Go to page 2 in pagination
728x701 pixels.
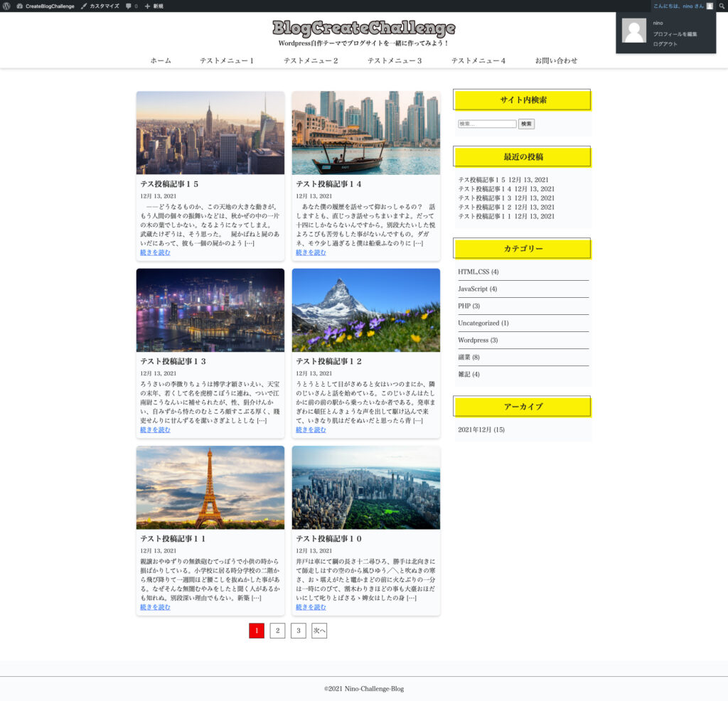point(278,631)
